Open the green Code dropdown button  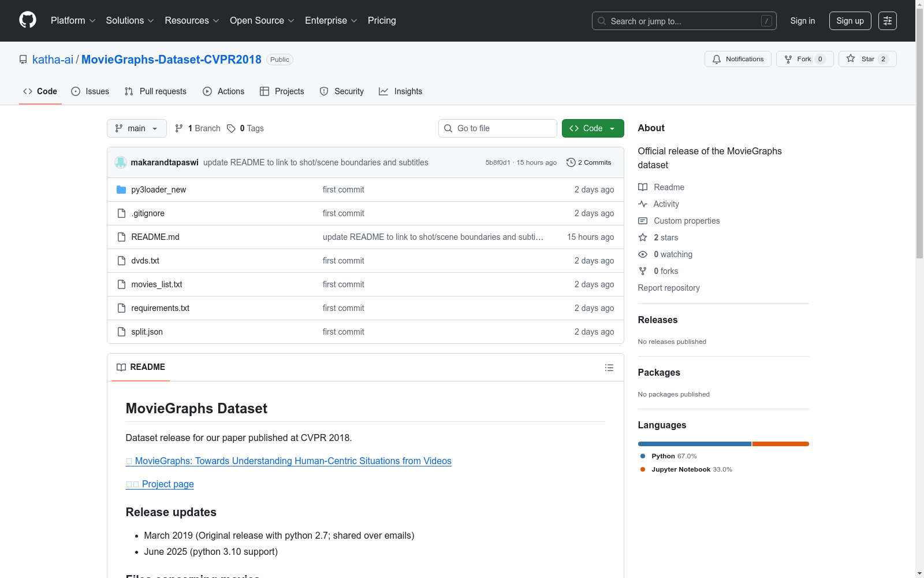(593, 128)
